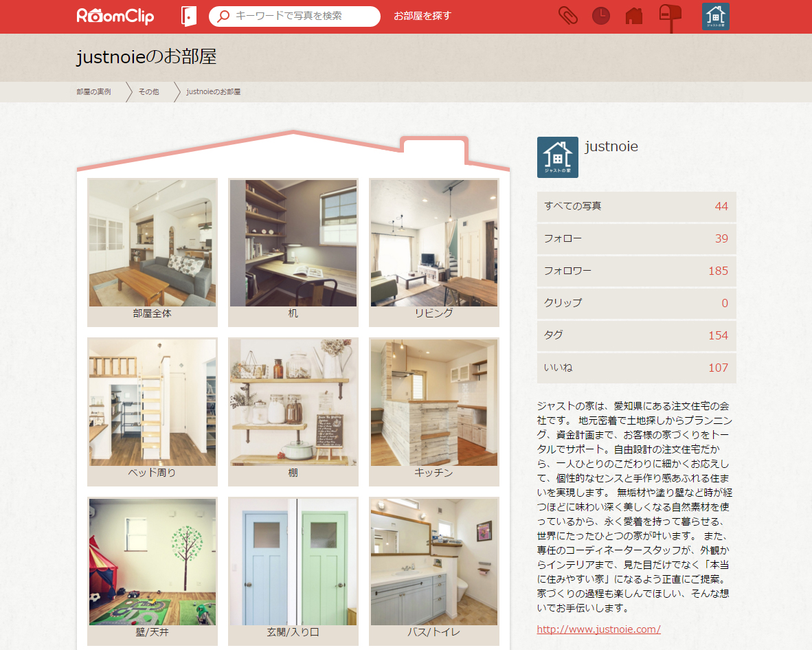Click justnoieのお部屋 breadcrumb
Viewport: 812px width, 650px height.
pyautogui.click(x=214, y=91)
